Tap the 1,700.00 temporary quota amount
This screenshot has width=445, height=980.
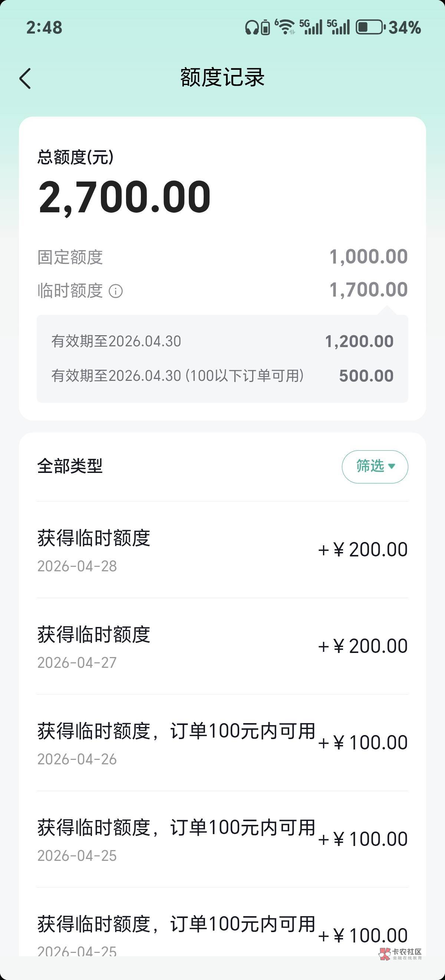368,290
